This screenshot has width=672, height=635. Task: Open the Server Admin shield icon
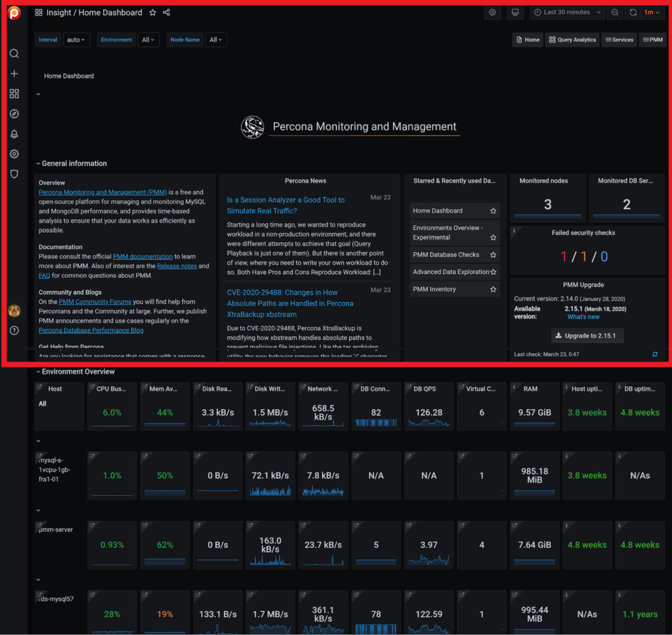[x=14, y=173]
